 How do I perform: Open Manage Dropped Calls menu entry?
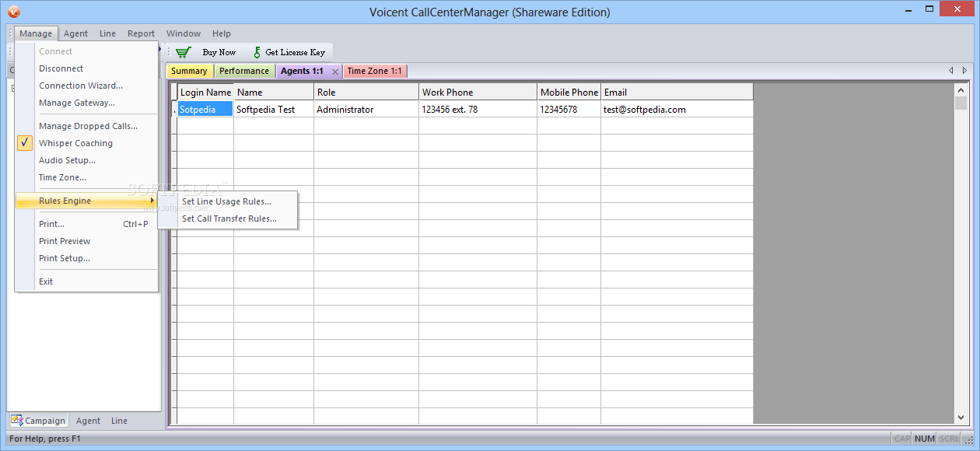pyautogui.click(x=86, y=126)
